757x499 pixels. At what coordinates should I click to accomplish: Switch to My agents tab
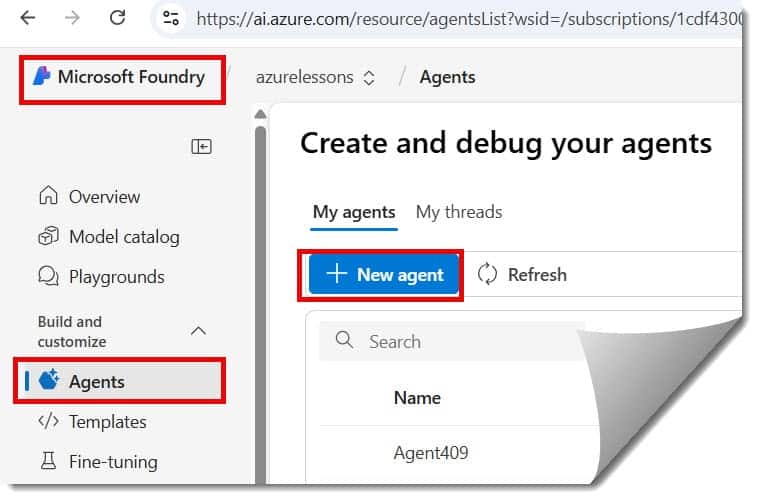click(x=354, y=212)
